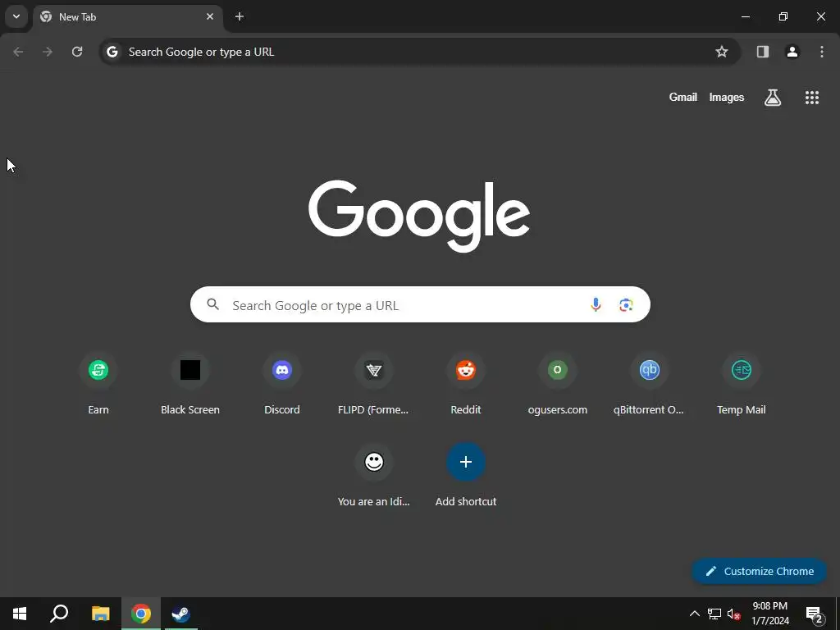Go back with the back arrow

pyautogui.click(x=18, y=52)
